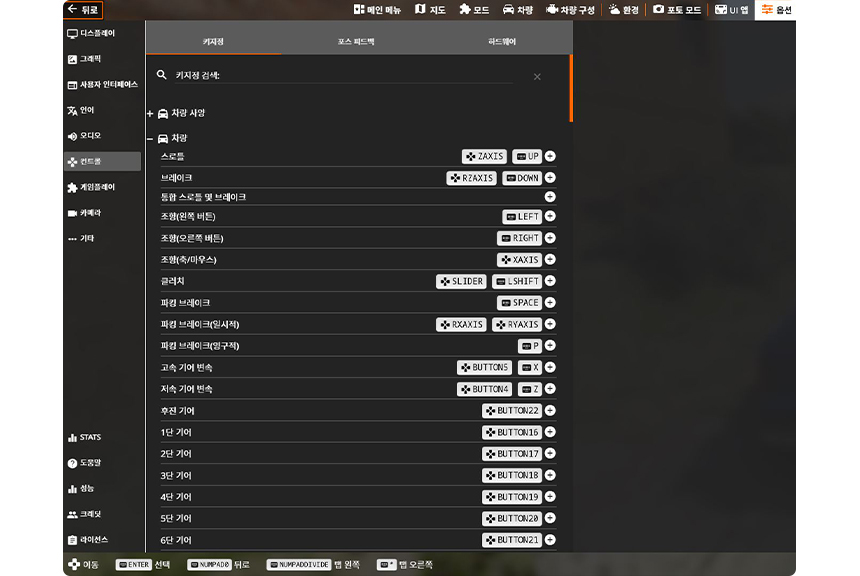Image resolution: width=860 pixels, height=576 pixels.
Task: Open the 오디오 settings section
Action: [85, 136]
